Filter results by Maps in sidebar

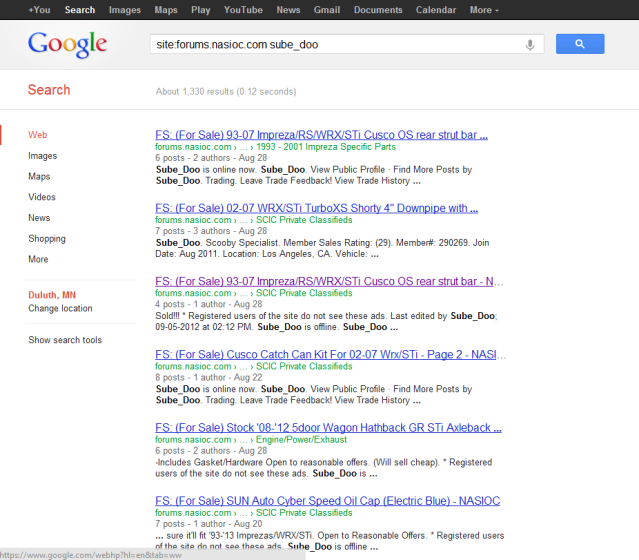[39, 176]
